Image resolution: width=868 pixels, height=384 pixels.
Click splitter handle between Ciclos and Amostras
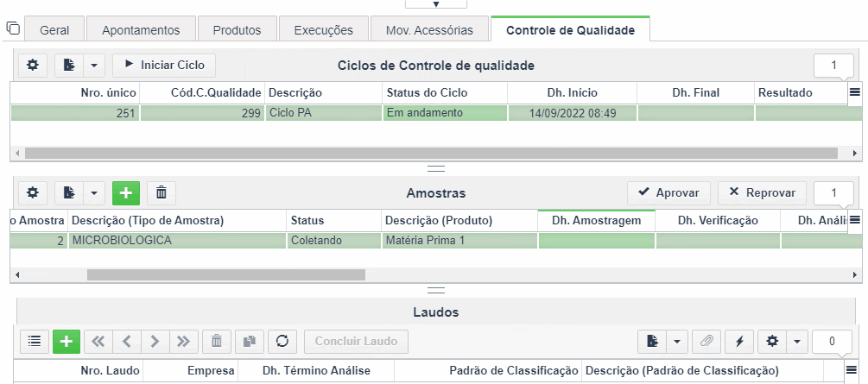point(436,168)
